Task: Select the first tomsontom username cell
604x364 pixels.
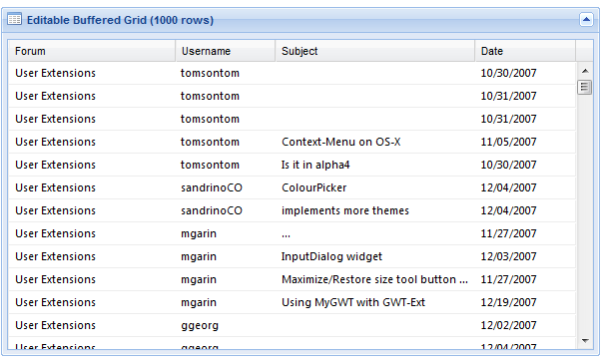Action: (226, 73)
